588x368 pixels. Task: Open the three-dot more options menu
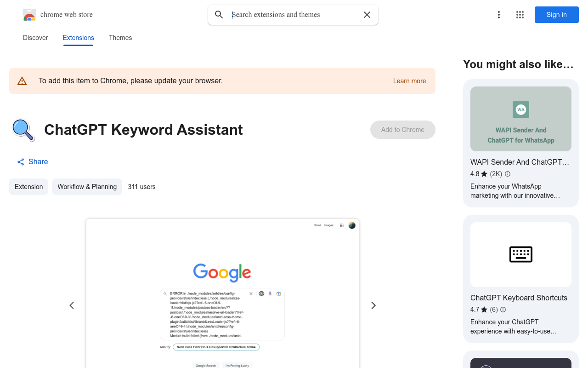click(x=499, y=15)
